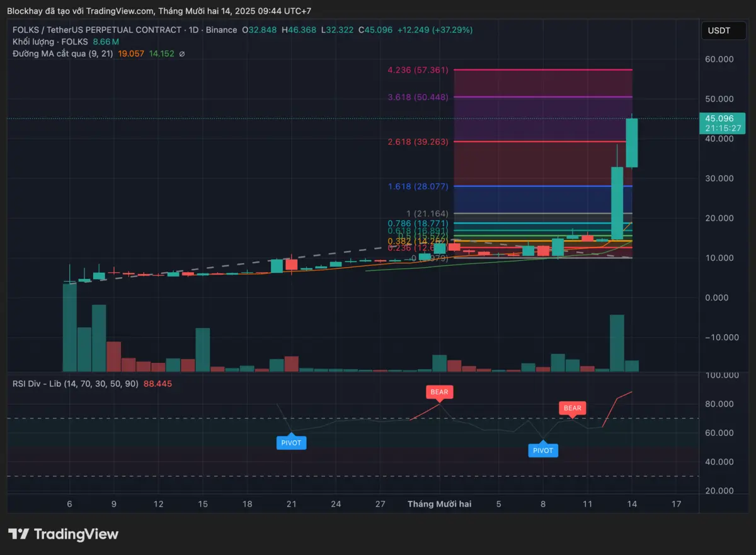Click the TradingView logo icon
The height and width of the screenshot is (555, 756).
coord(18,534)
